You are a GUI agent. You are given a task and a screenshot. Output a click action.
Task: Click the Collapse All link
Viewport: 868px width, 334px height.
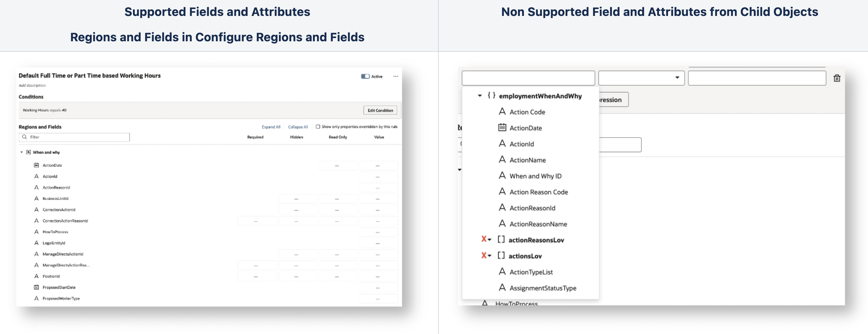click(298, 127)
